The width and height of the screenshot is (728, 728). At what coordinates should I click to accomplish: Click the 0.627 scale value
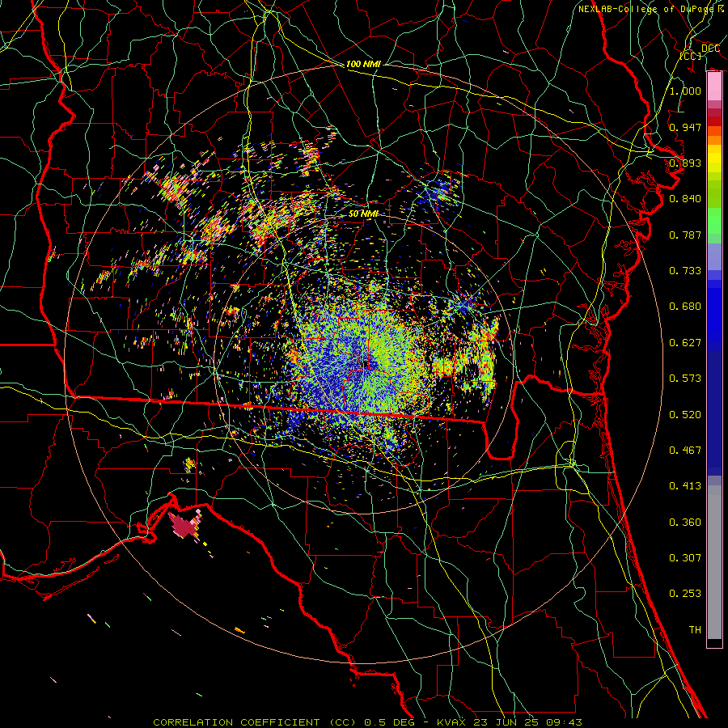point(685,343)
